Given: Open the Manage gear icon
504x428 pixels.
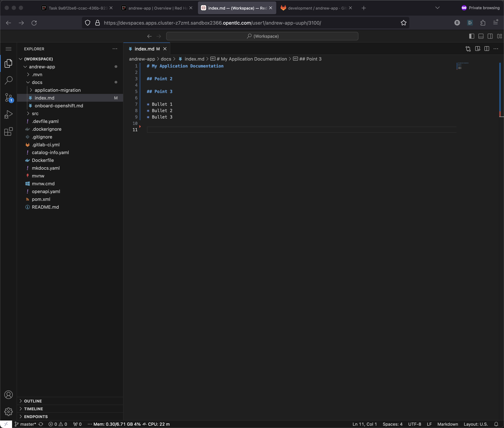Looking at the screenshot, I should tap(9, 412).
